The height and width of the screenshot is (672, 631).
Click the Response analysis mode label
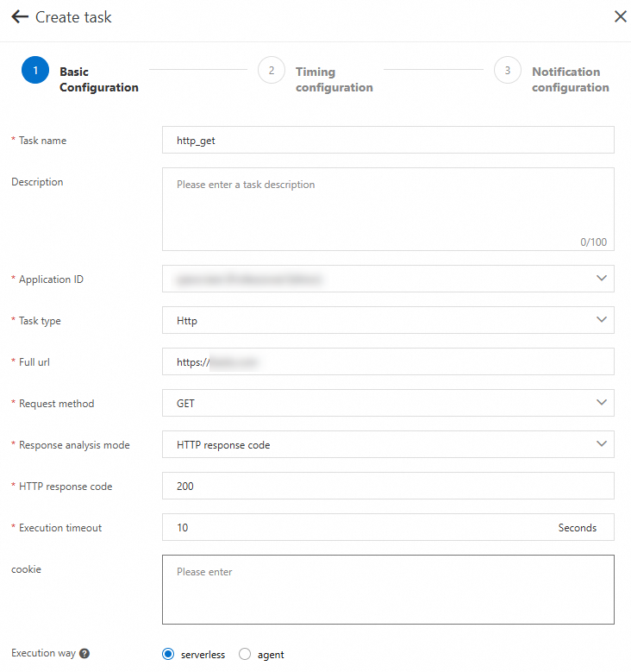click(x=74, y=445)
